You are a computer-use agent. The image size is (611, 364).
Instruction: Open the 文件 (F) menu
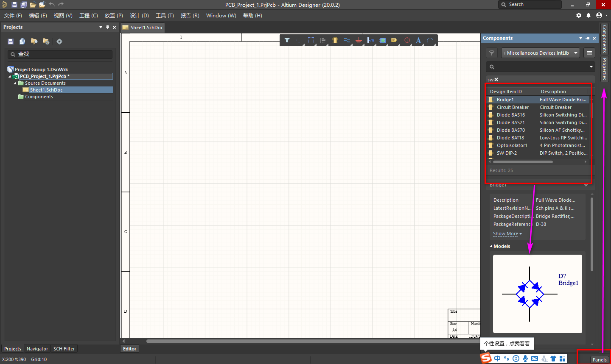[13, 16]
